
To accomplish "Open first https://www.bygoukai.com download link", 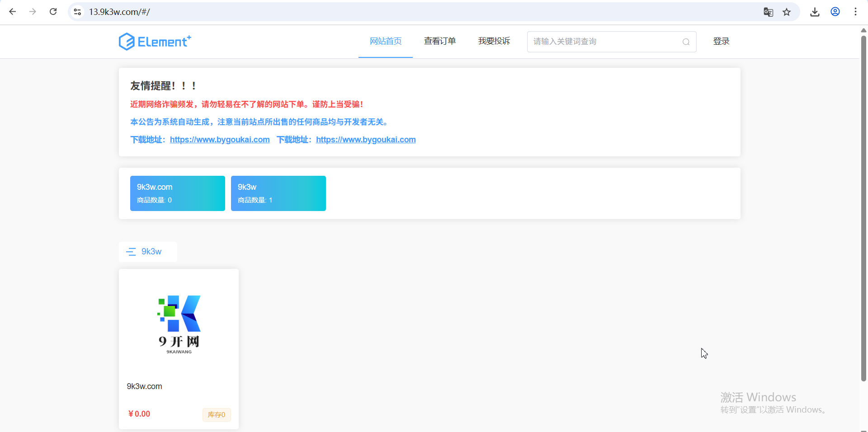I will [x=220, y=140].
